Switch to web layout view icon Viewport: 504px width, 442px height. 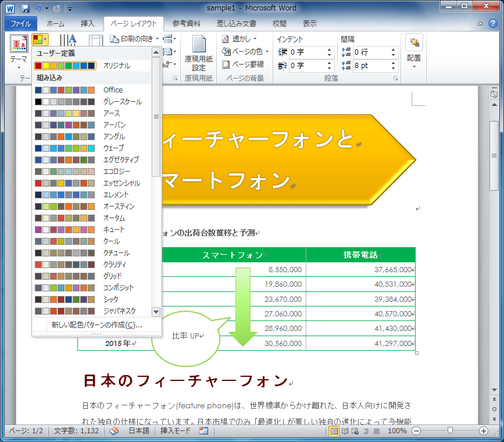[355, 431]
